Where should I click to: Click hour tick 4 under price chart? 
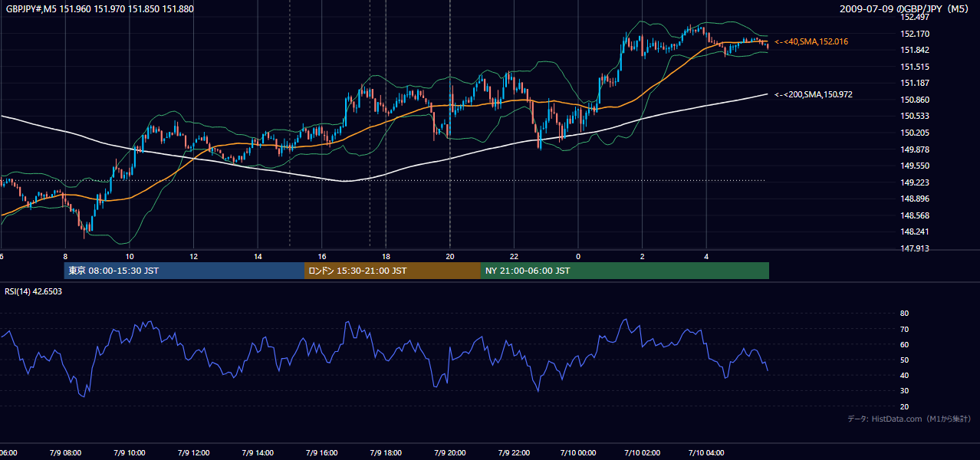pyautogui.click(x=706, y=257)
